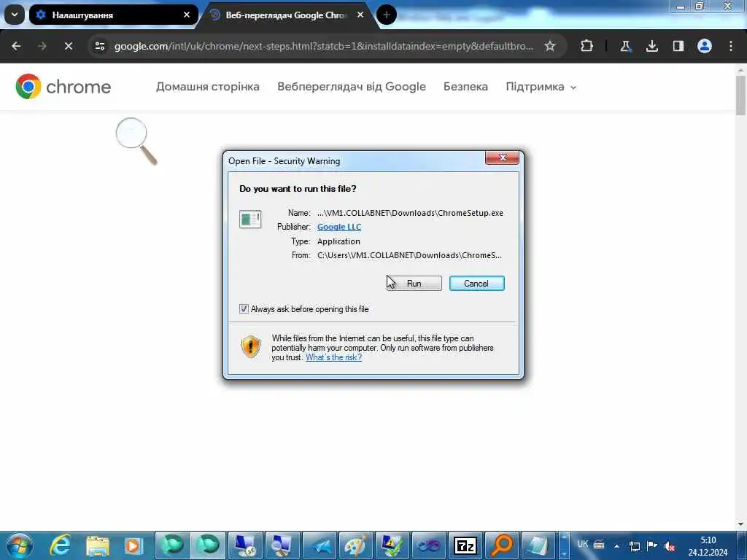The image size is (747, 560).
Task: Click the Chrome logo on the page
Action: (63, 87)
